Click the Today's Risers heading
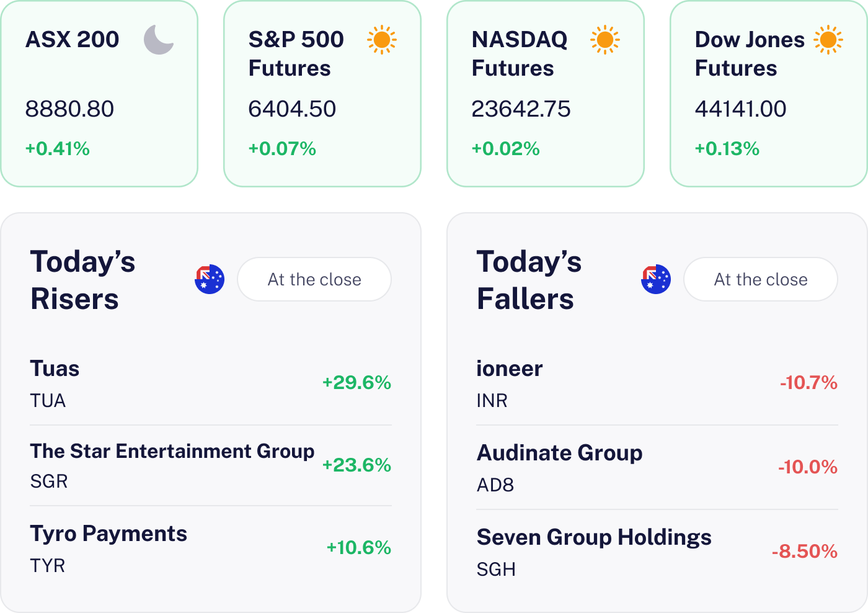 click(82, 280)
